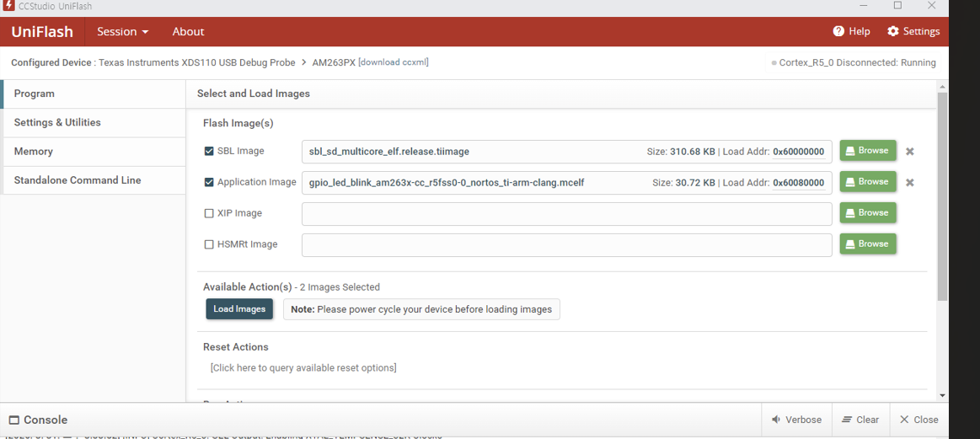
Task: Remove the SBL Image file entry
Action: point(910,152)
